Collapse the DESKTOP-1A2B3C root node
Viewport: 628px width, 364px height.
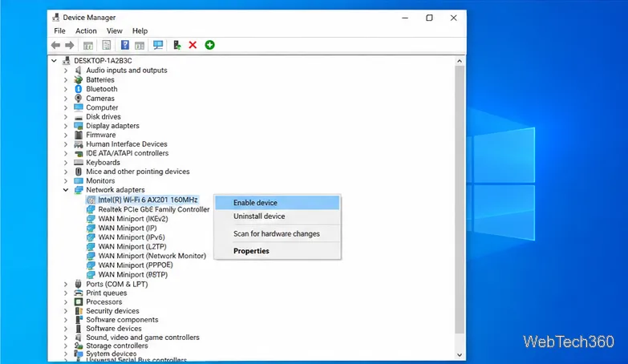pos(54,61)
